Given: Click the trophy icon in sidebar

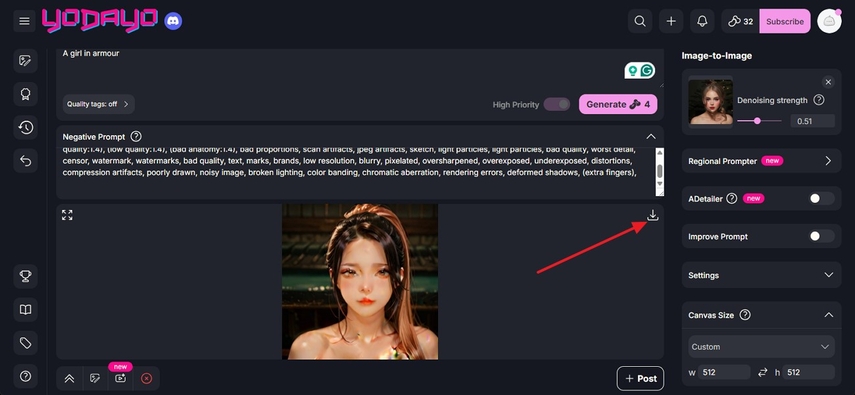Looking at the screenshot, I should (26, 277).
